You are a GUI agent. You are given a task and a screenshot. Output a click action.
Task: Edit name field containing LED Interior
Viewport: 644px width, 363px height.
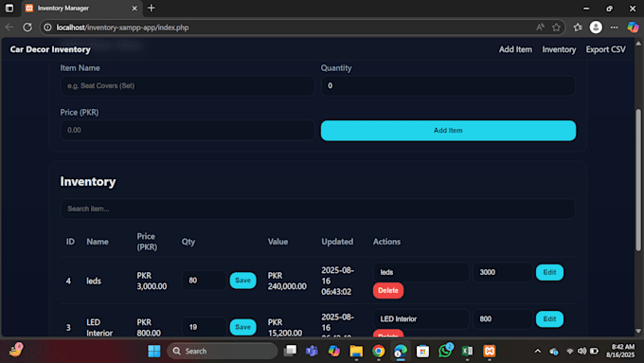(421, 319)
